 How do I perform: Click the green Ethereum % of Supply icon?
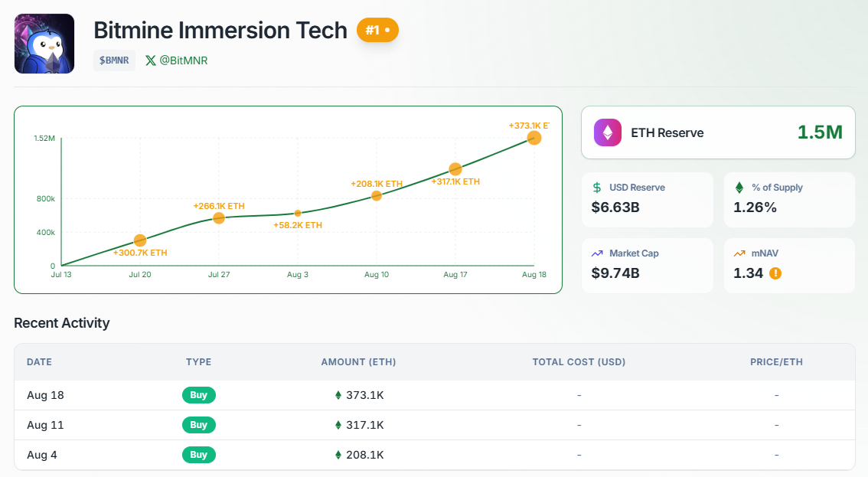pyautogui.click(x=739, y=188)
